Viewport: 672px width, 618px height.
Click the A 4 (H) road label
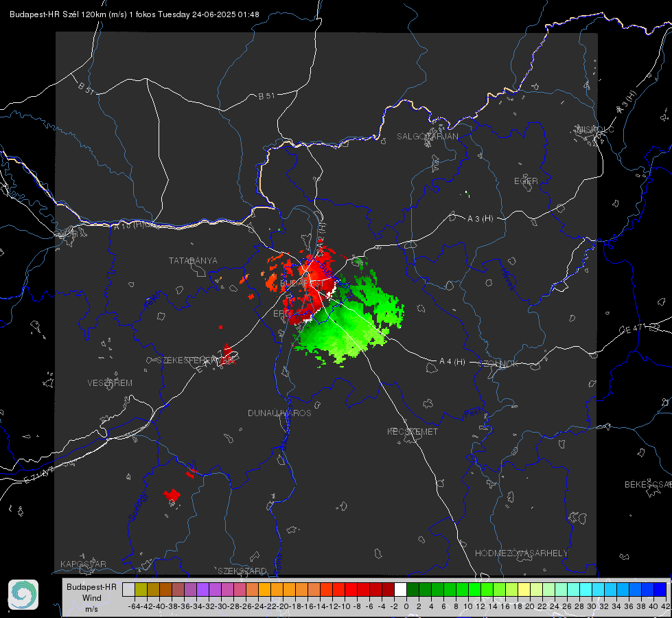[x=452, y=362]
